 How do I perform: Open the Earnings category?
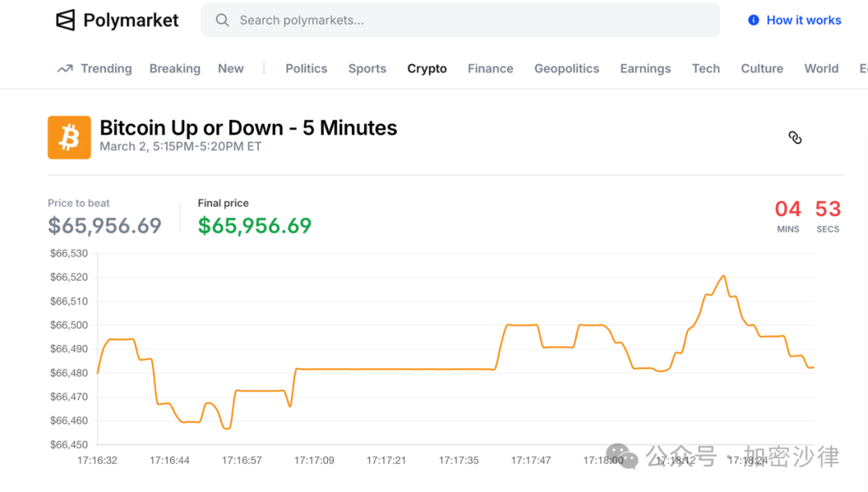pos(645,69)
